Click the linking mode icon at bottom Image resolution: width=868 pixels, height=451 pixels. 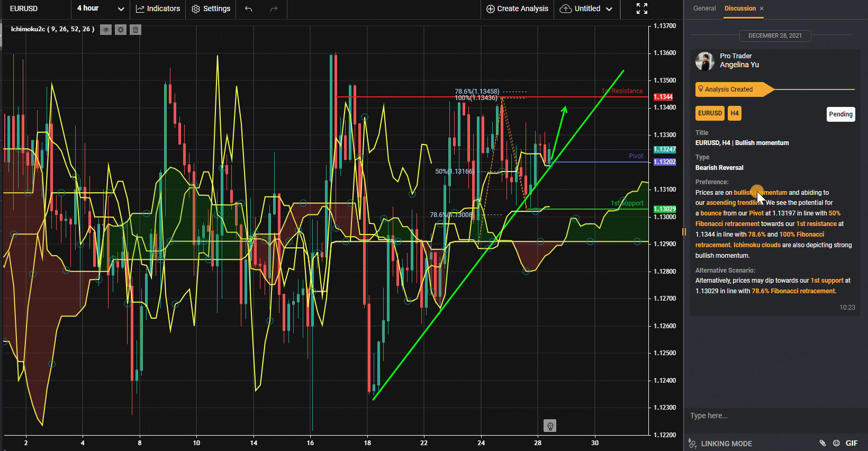(692, 444)
